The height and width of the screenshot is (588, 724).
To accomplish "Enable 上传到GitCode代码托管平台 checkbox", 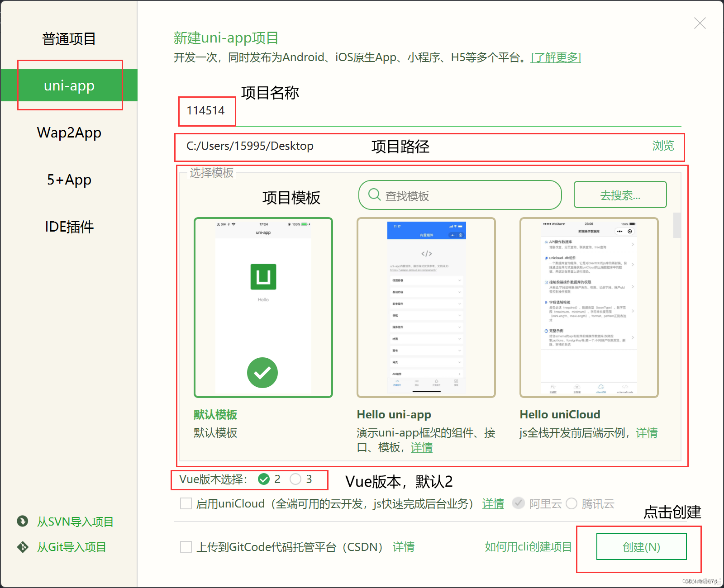I will pyautogui.click(x=186, y=547).
